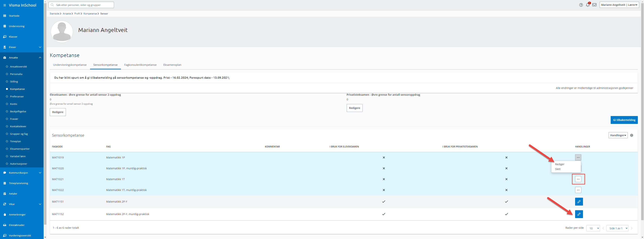Follow the Ansatte breadcrumb link

67,14
